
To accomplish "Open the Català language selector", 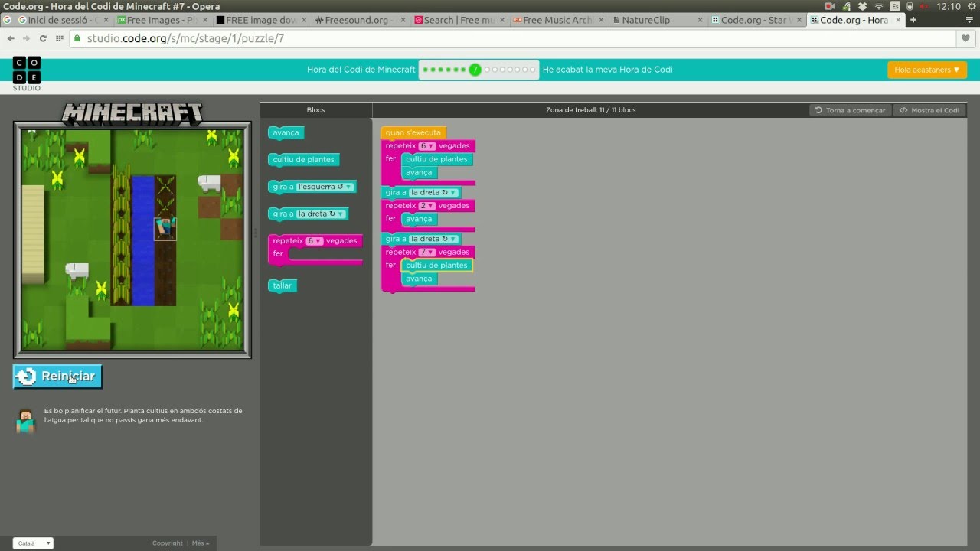I will click(33, 543).
